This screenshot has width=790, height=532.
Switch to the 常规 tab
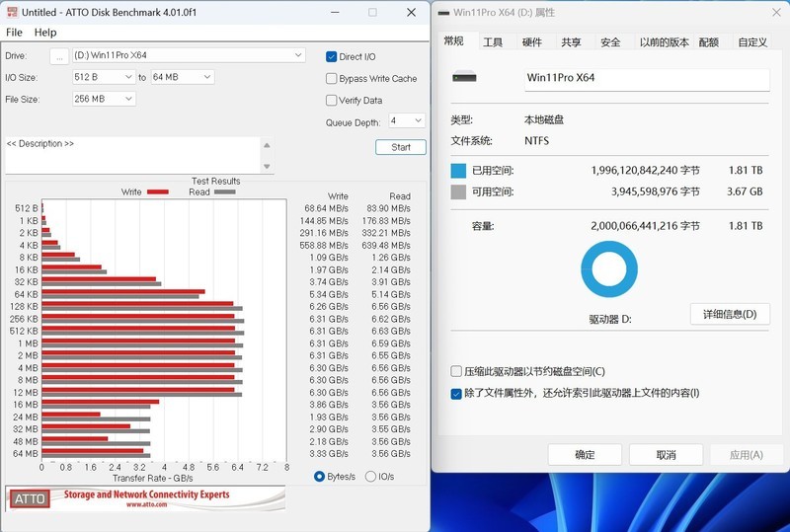(x=453, y=40)
